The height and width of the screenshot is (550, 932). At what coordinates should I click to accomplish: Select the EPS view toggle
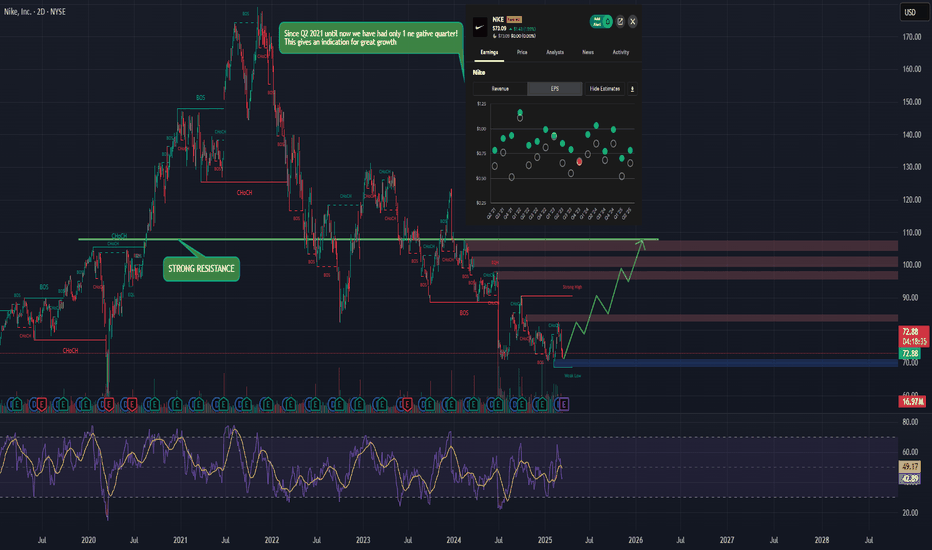coord(555,89)
